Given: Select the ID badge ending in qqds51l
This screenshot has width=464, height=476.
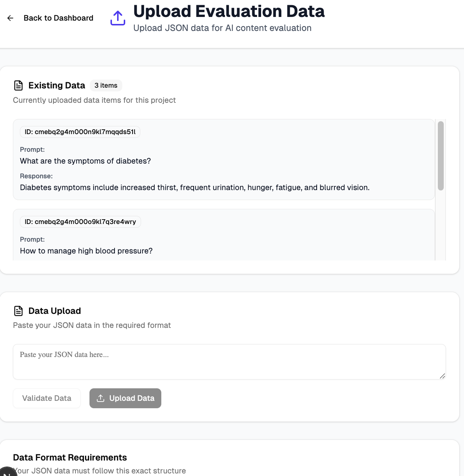Looking at the screenshot, I should pos(80,132).
